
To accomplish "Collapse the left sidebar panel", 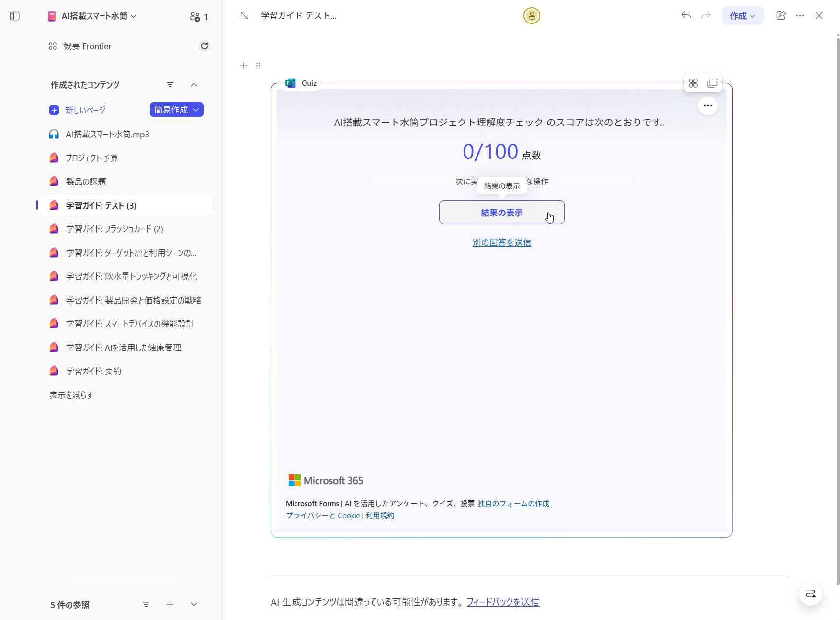I will [14, 16].
